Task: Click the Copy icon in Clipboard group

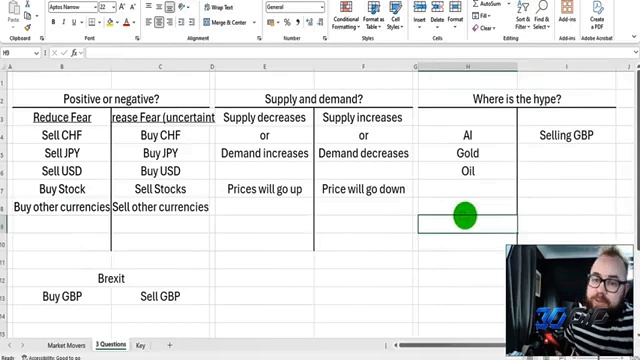Action: tap(27, 16)
